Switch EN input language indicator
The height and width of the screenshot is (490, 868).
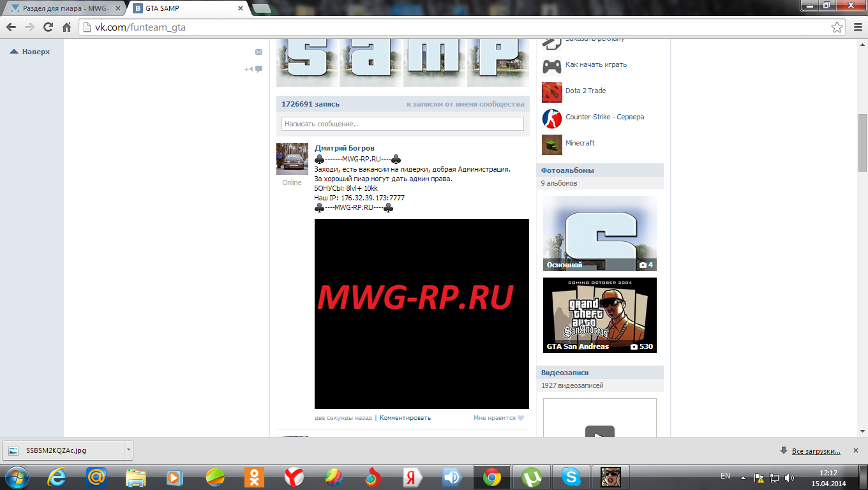pyautogui.click(x=725, y=476)
